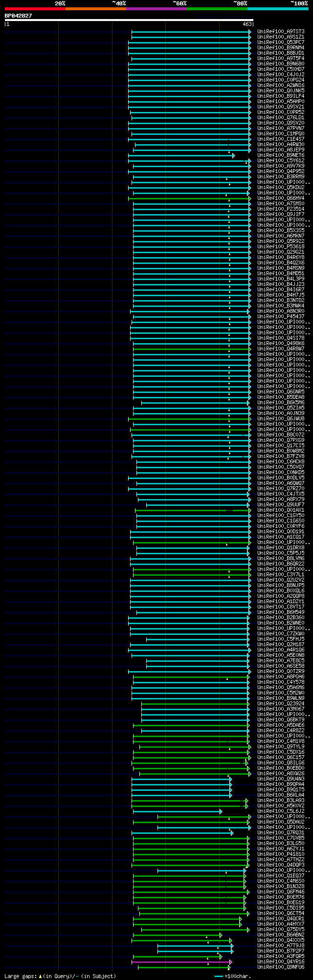Click the UniRef100_Q9TYL9 label

pos(281,747)
